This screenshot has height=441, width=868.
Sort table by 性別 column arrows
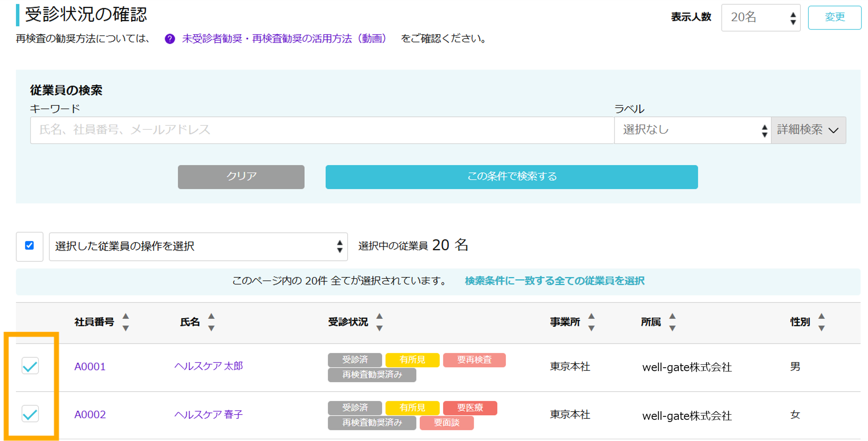click(821, 322)
